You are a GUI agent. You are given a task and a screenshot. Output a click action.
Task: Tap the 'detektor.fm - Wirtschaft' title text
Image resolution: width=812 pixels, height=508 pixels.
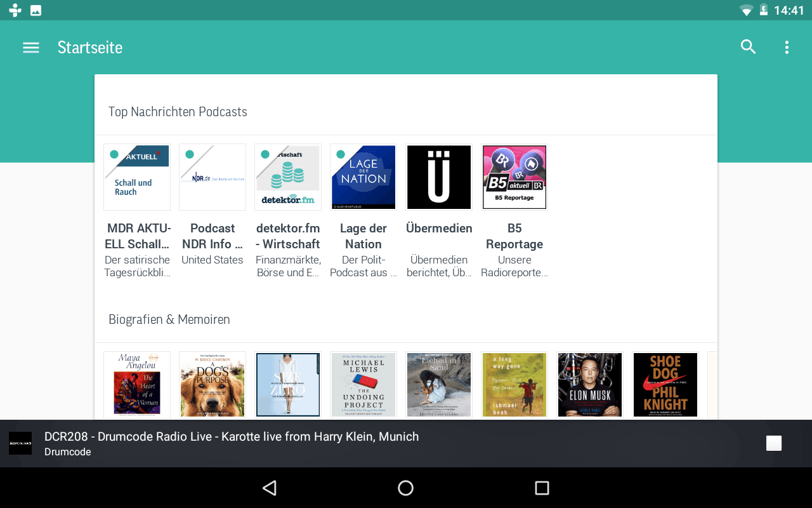coord(288,236)
